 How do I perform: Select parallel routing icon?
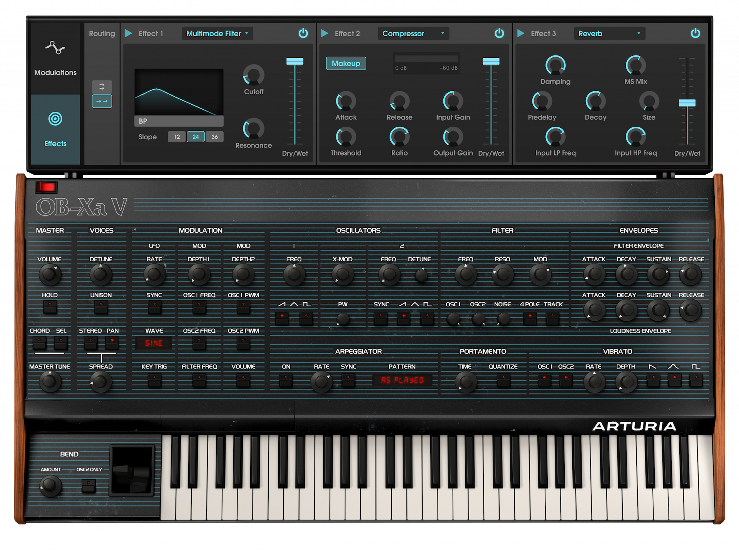pos(102,87)
